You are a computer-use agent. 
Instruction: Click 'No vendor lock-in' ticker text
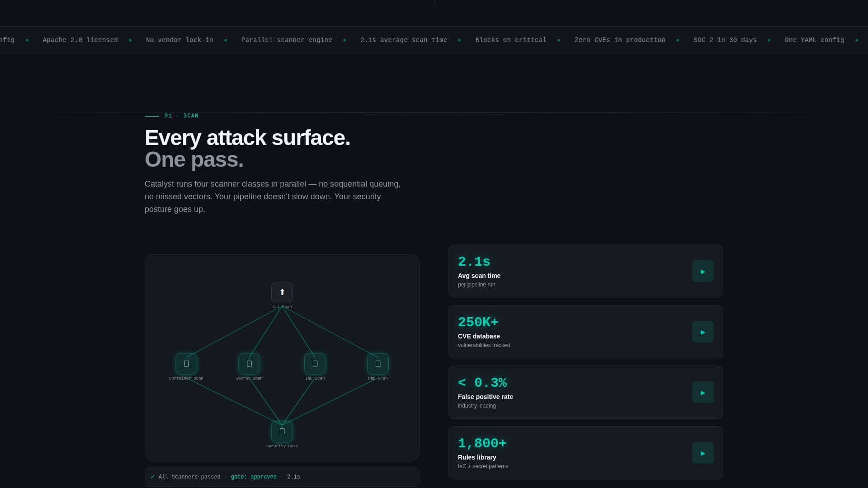pyautogui.click(x=179, y=40)
